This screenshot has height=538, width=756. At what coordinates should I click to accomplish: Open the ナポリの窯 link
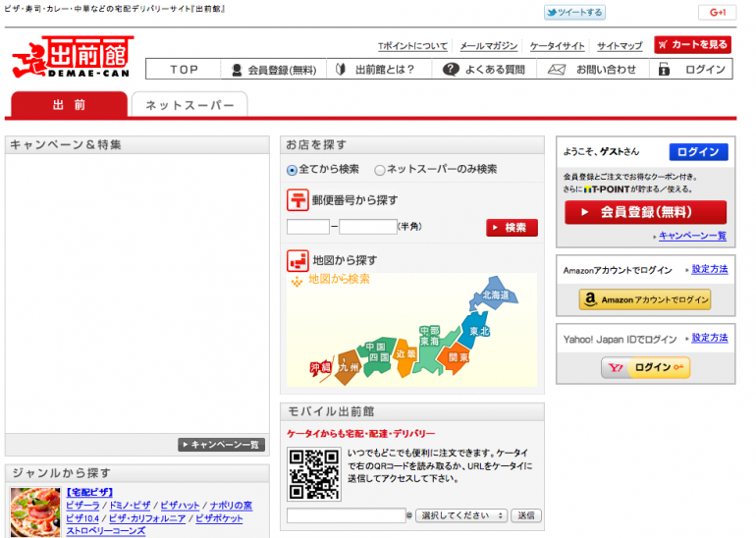click(x=231, y=506)
